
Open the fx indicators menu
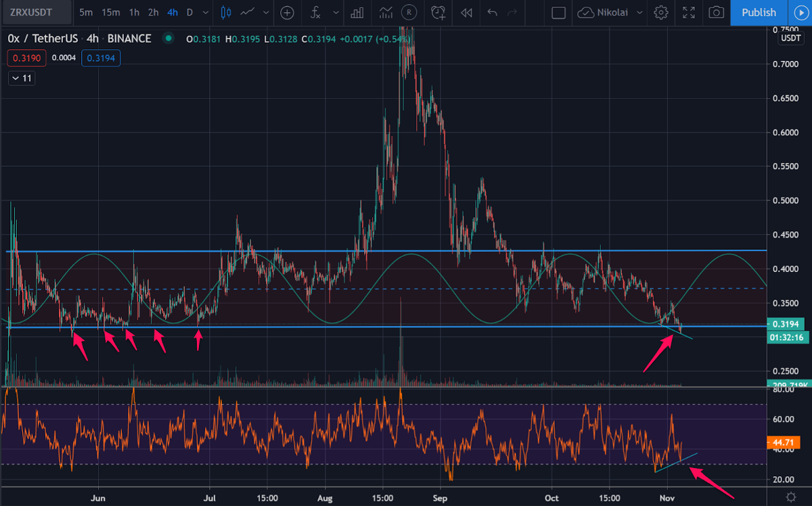tap(315, 12)
